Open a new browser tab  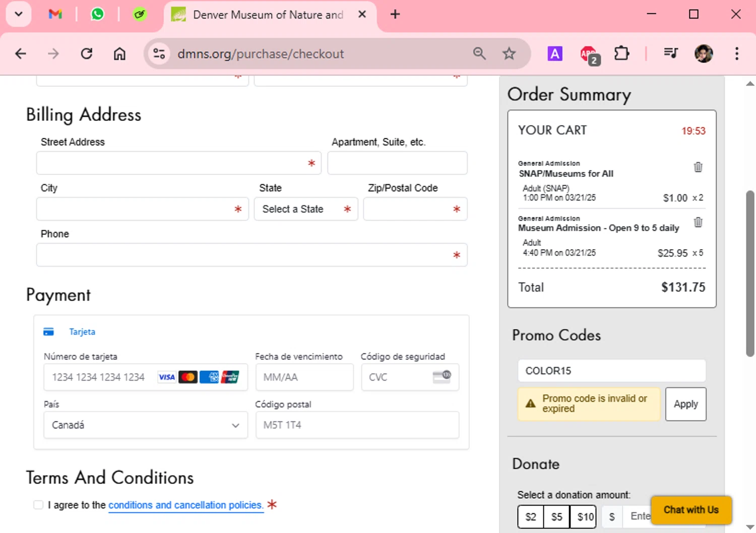point(395,15)
